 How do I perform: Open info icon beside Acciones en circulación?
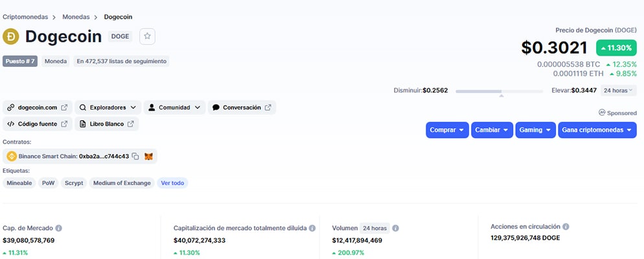[566, 227]
